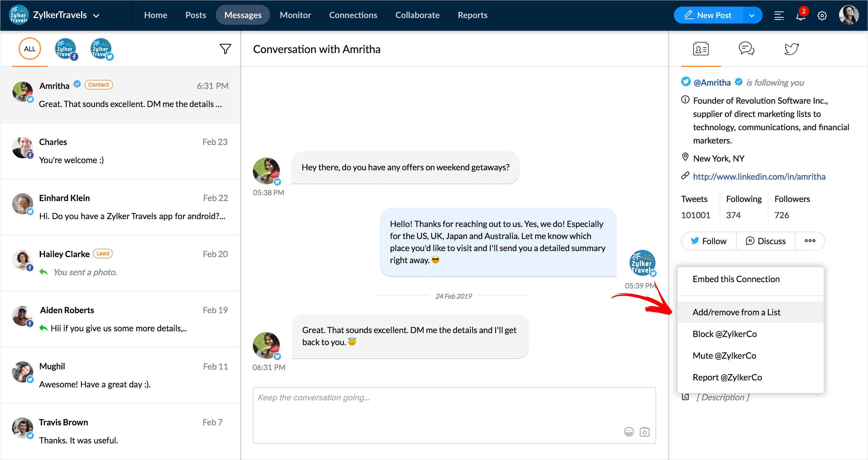
Task: Filter messages by the Facebook channel
Action: click(x=66, y=49)
